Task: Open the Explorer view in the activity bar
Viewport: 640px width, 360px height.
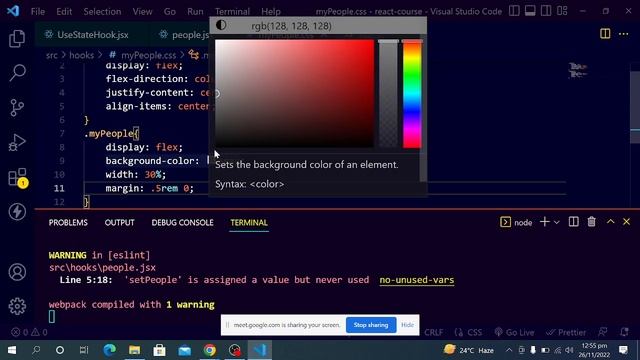Action: click(x=17, y=38)
